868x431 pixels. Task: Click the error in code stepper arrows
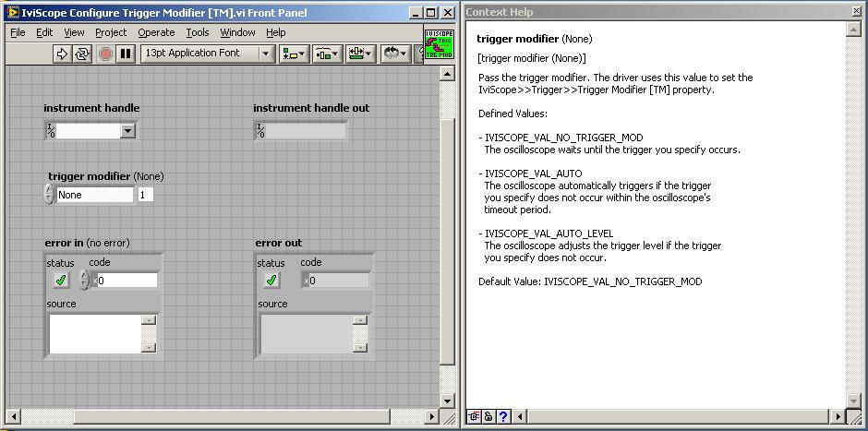(84, 280)
